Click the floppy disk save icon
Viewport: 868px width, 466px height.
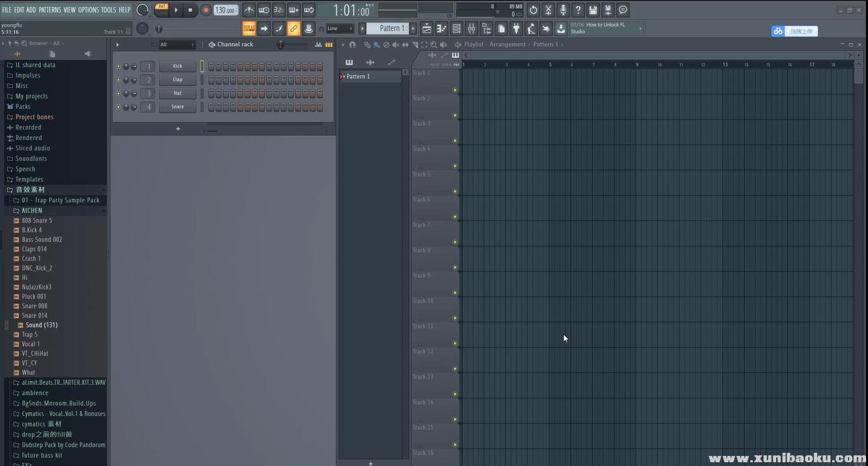point(593,10)
